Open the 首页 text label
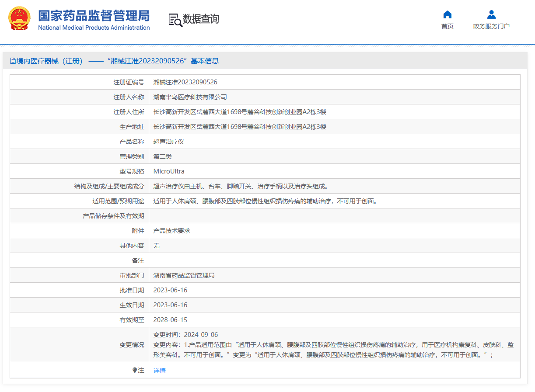 (x=447, y=26)
